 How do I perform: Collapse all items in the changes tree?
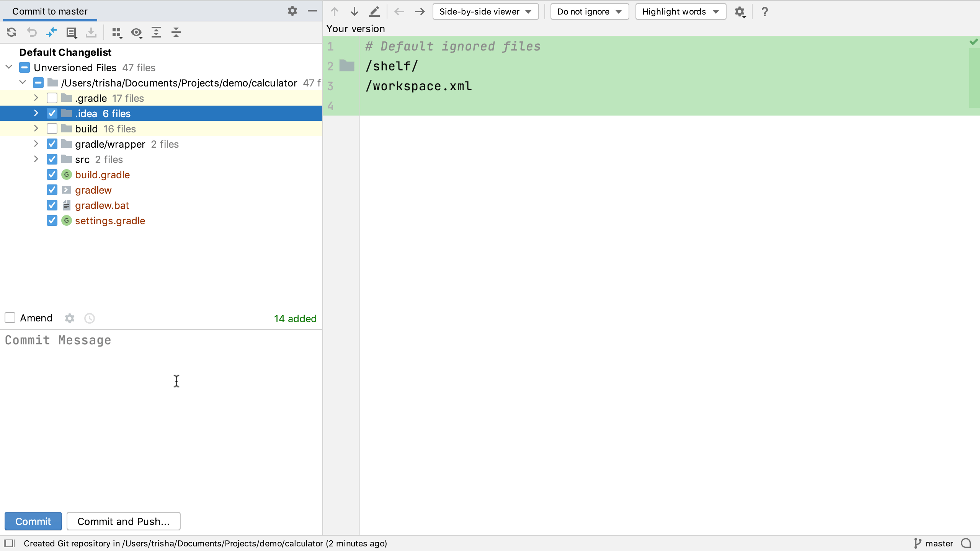(176, 33)
